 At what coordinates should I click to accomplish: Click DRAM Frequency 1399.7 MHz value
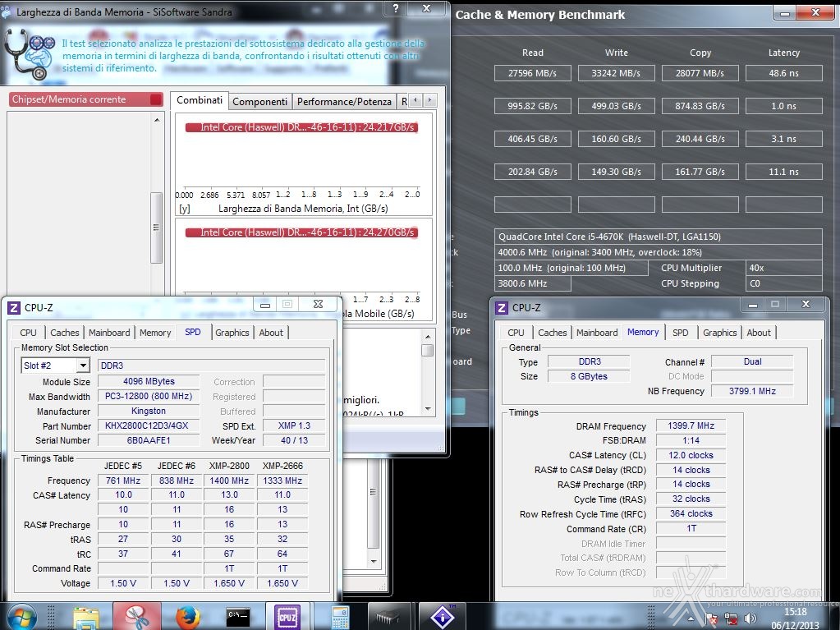691,425
